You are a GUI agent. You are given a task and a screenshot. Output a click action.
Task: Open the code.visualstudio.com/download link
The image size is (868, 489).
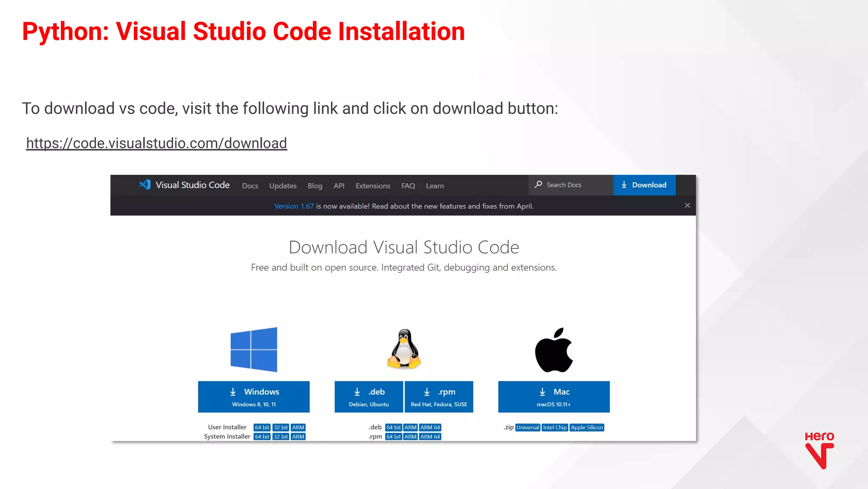[x=156, y=143]
